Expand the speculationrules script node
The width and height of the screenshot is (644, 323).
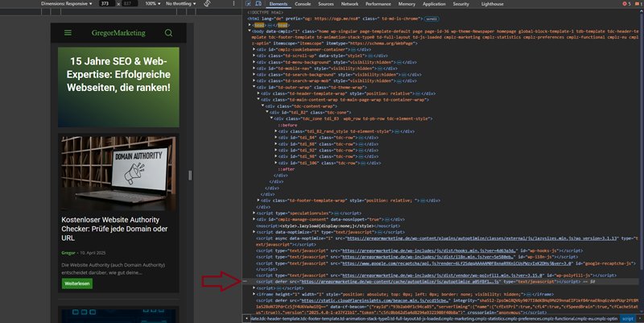tap(254, 213)
